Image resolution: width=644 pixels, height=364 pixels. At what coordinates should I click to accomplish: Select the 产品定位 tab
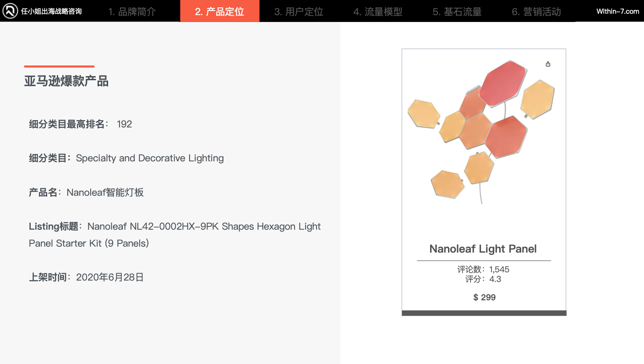pyautogui.click(x=219, y=11)
